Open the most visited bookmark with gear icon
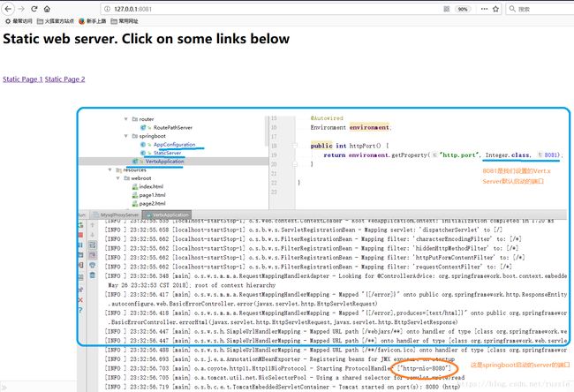 (19, 21)
